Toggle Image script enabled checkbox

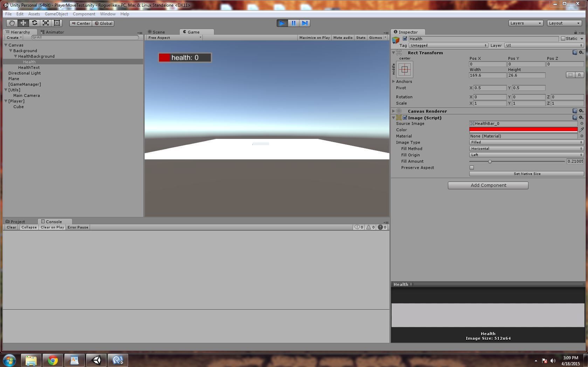(x=405, y=118)
